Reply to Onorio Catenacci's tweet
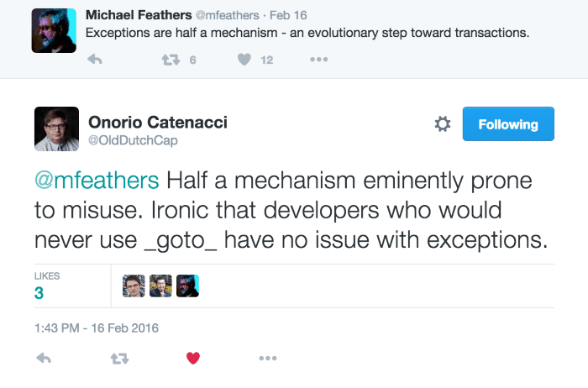 click(45, 359)
